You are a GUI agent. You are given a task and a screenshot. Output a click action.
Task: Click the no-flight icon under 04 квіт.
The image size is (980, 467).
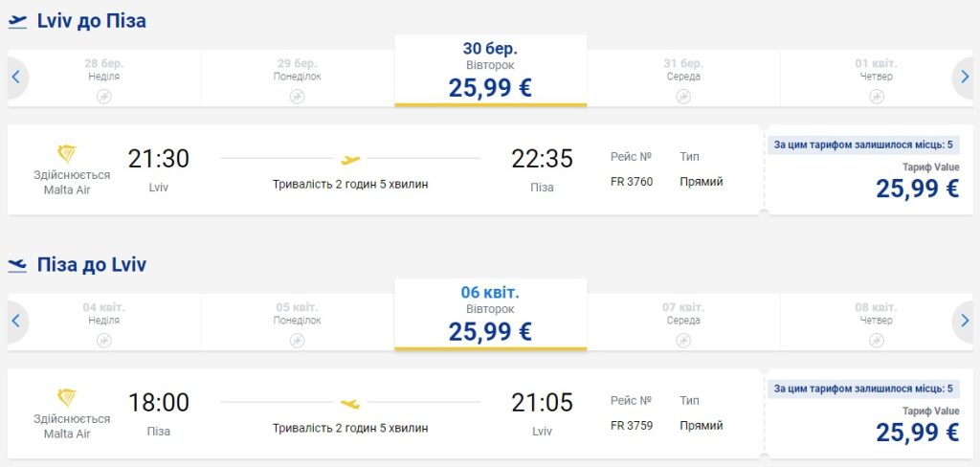coord(104,340)
